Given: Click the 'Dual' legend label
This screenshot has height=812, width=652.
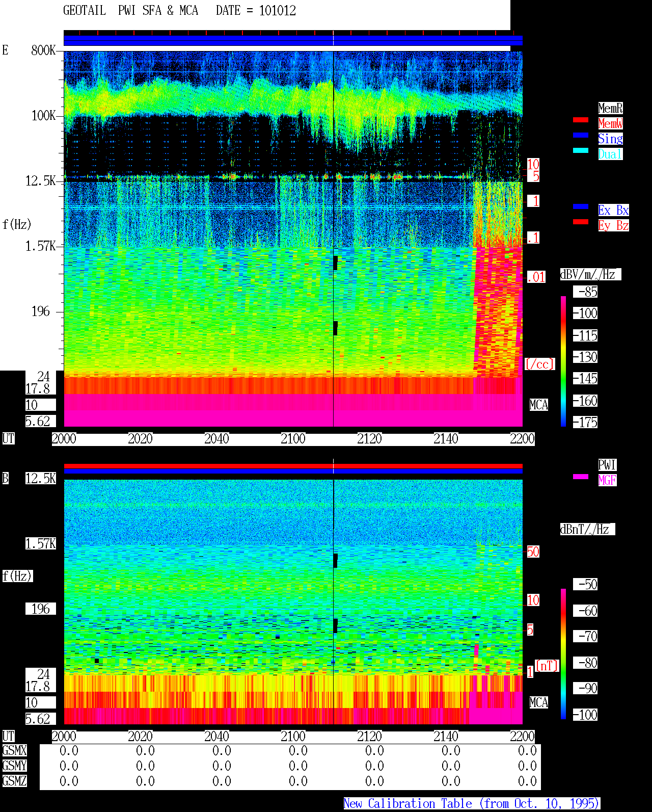Looking at the screenshot, I should (610, 154).
